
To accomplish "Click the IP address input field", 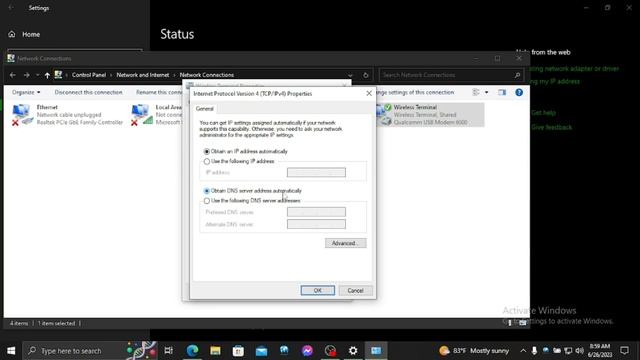I will (316, 172).
